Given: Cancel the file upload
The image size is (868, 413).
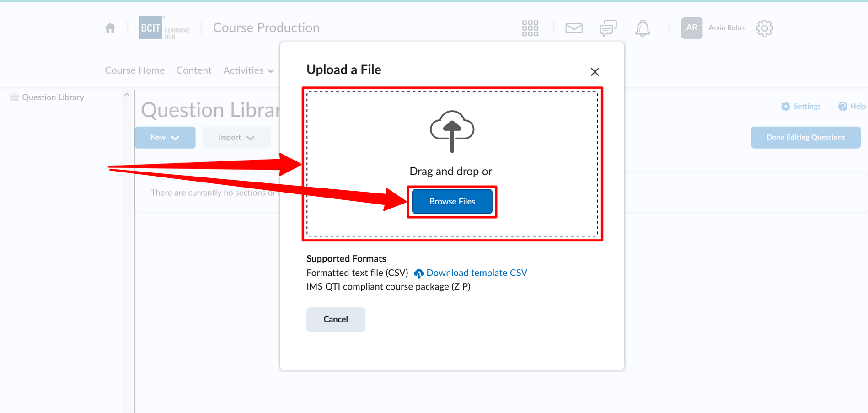Looking at the screenshot, I should coord(336,319).
